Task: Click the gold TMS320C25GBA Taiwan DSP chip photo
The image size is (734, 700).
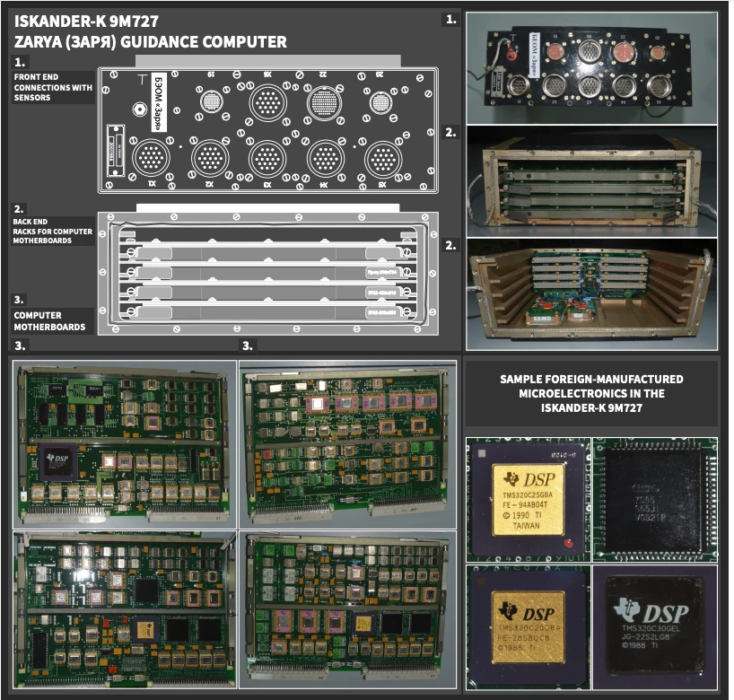Action: 527,499
